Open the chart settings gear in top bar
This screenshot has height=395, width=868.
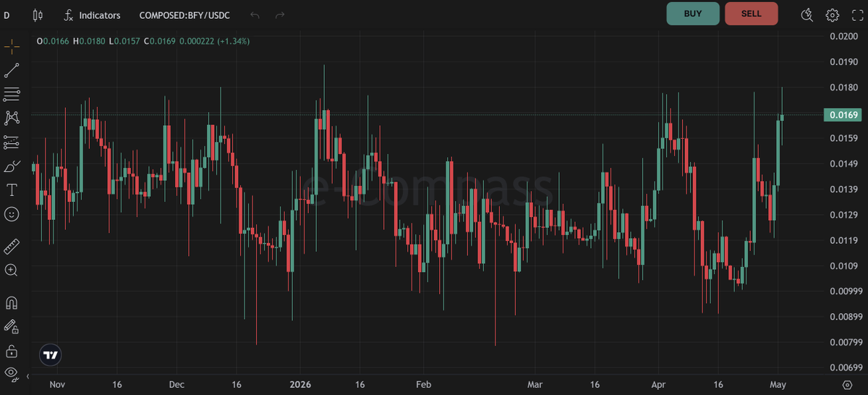tap(833, 14)
